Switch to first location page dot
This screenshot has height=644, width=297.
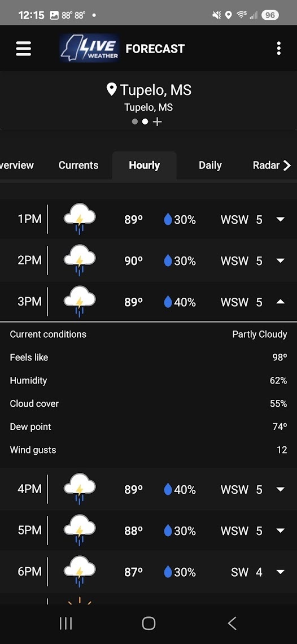pos(135,121)
